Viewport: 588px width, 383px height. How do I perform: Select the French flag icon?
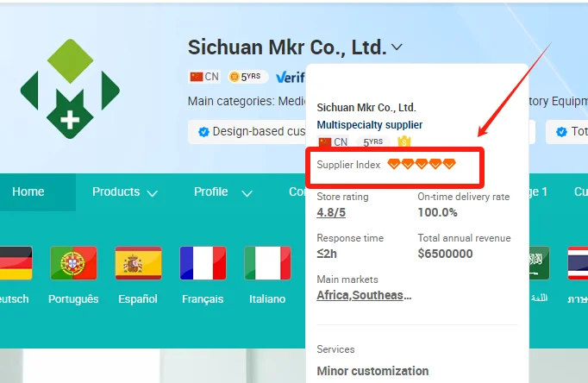[203, 263]
